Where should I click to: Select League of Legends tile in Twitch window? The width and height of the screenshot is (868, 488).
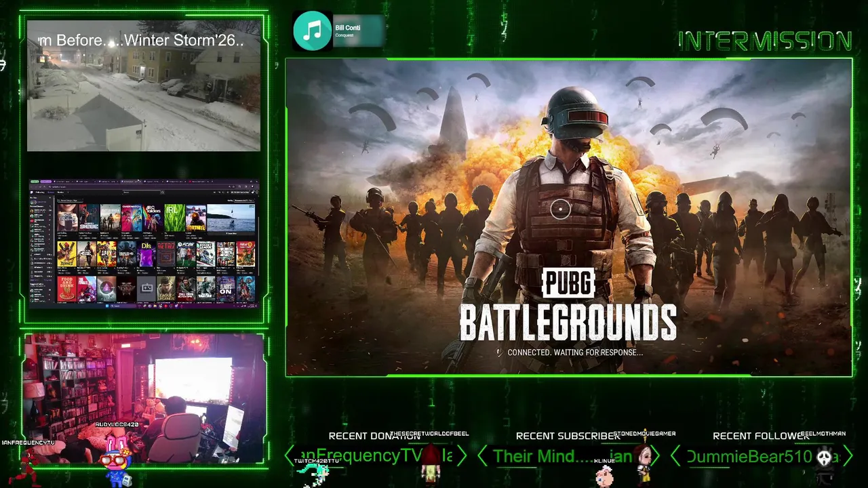166,289
